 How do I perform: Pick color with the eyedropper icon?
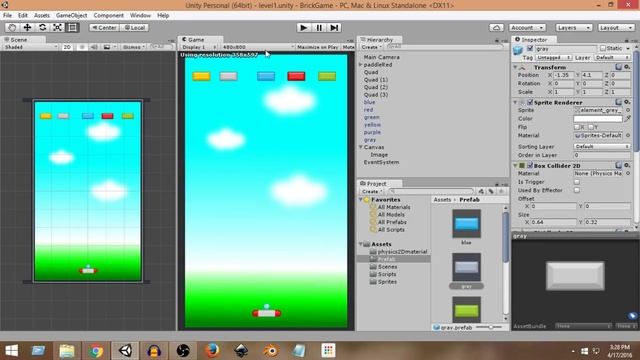tap(628, 118)
